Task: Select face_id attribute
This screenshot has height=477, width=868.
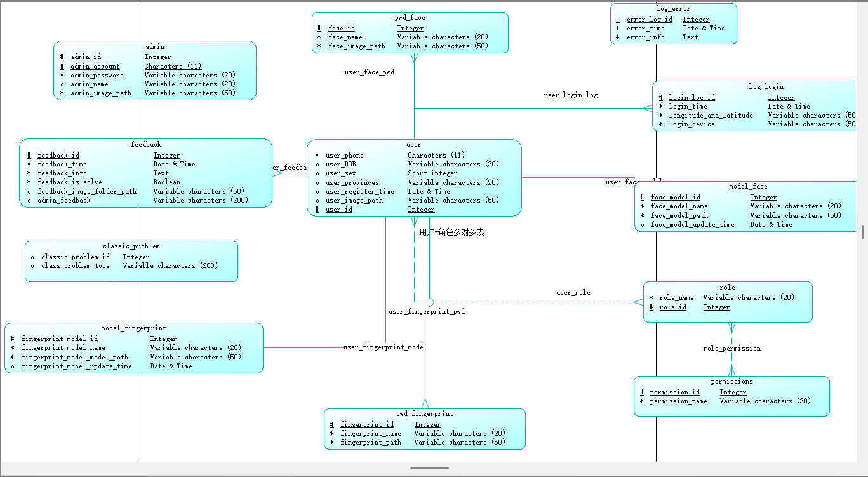Action: (x=342, y=28)
